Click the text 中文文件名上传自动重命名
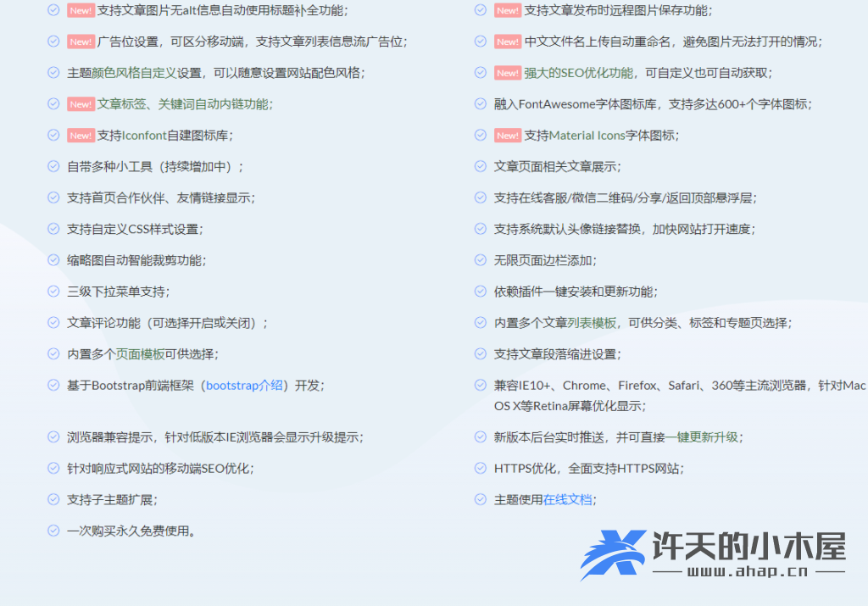This screenshot has height=606, width=868. tap(598, 42)
